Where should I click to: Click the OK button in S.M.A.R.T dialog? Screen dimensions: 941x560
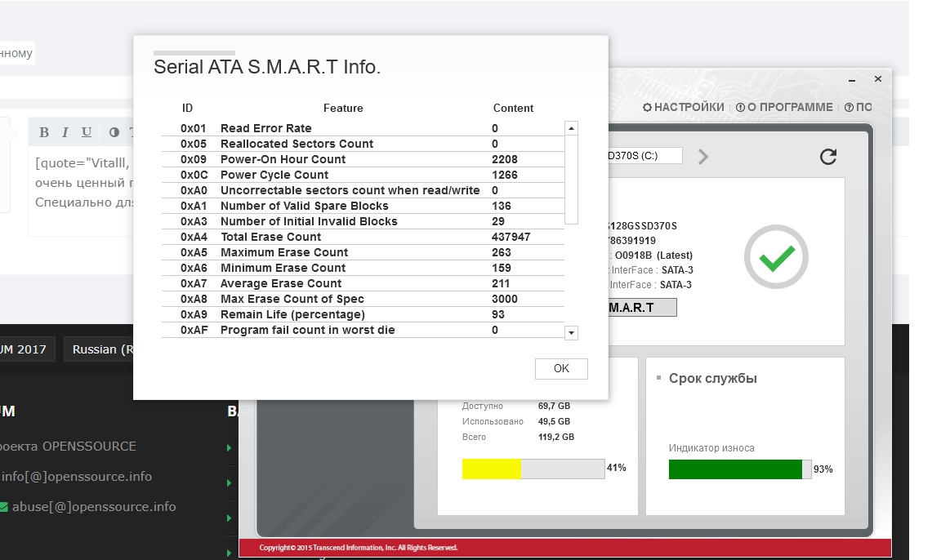[x=561, y=369]
